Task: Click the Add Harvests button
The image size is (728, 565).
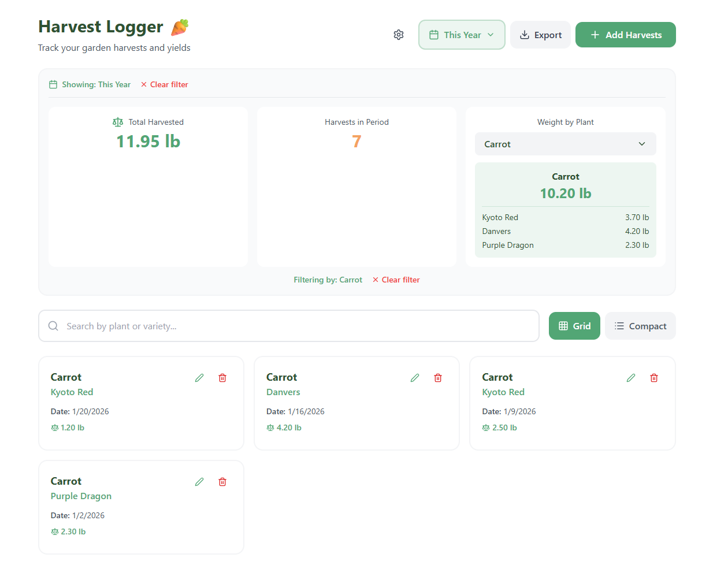Action: (x=625, y=35)
